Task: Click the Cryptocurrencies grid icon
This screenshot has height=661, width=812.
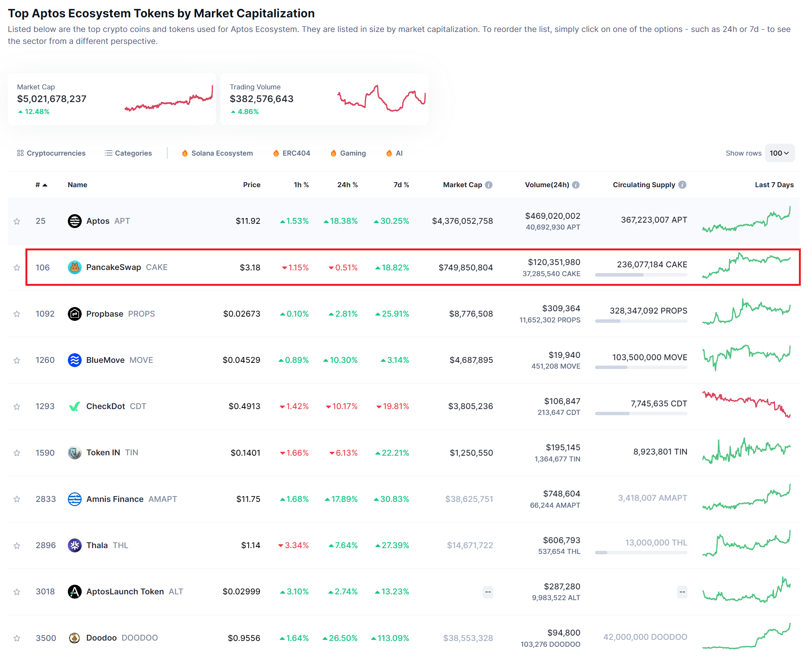Action: (x=20, y=153)
